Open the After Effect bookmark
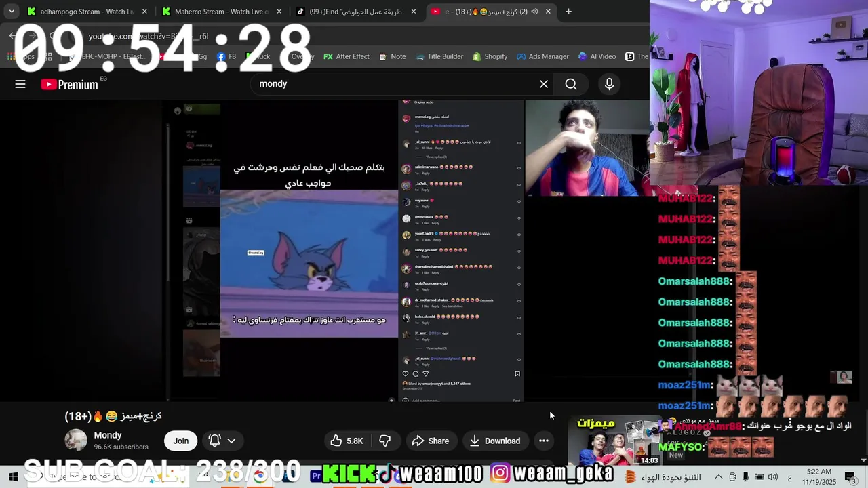Screen dimensions: 868x488 coord(347,56)
